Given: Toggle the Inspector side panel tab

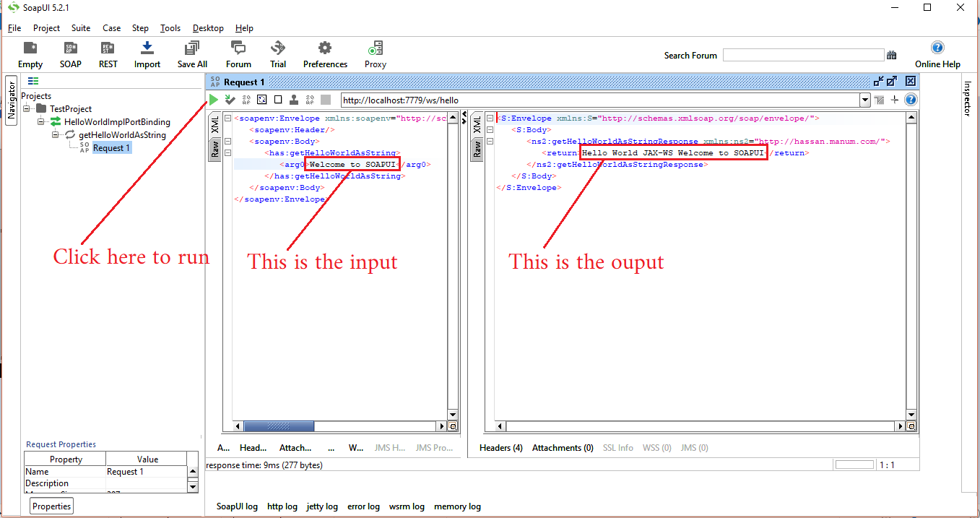Looking at the screenshot, I should tap(968, 98).
